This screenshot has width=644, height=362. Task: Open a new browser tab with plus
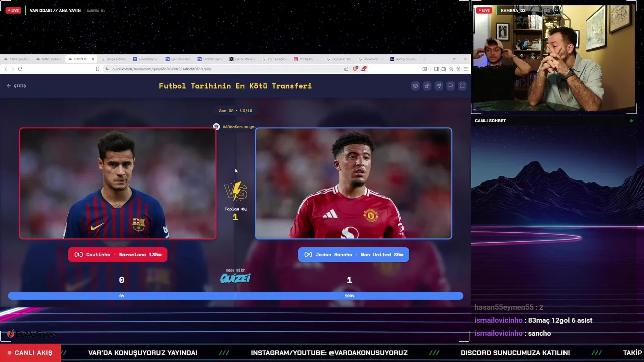(424, 59)
